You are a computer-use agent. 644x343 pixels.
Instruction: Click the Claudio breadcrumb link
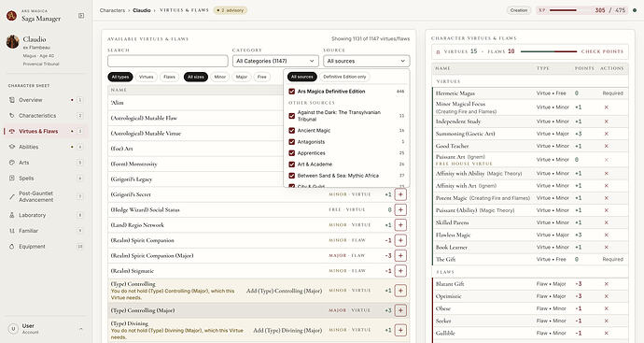point(142,10)
